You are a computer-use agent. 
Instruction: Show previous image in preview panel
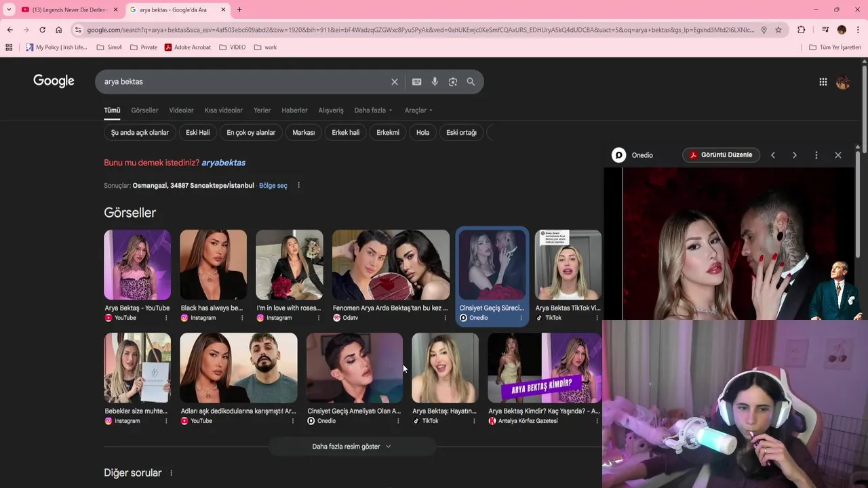click(x=772, y=155)
